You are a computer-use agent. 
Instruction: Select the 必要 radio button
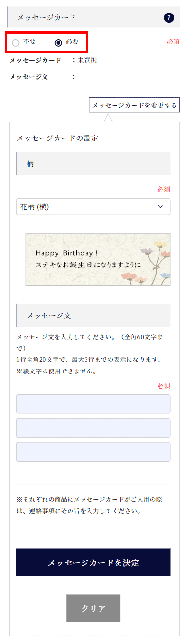pyautogui.click(x=58, y=42)
